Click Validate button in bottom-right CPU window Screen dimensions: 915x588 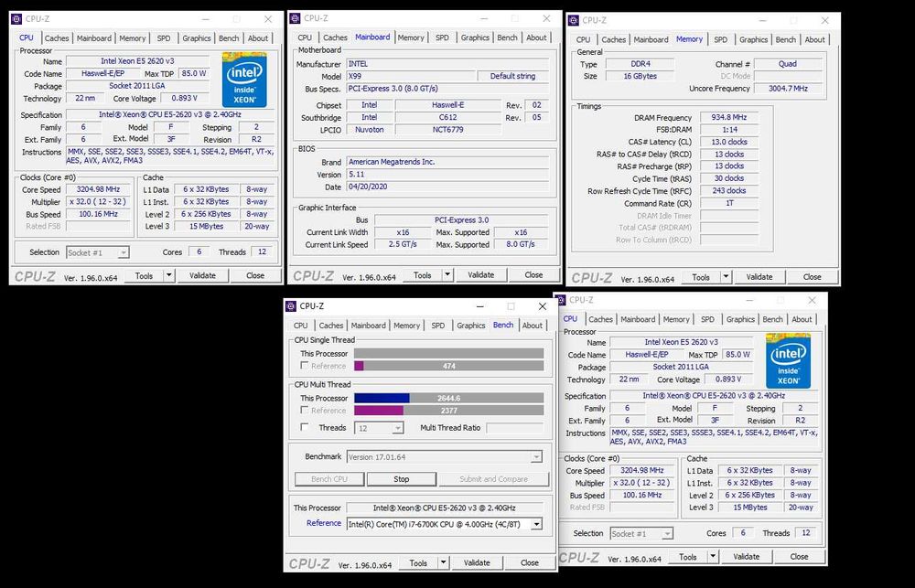(x=747, y=557)
